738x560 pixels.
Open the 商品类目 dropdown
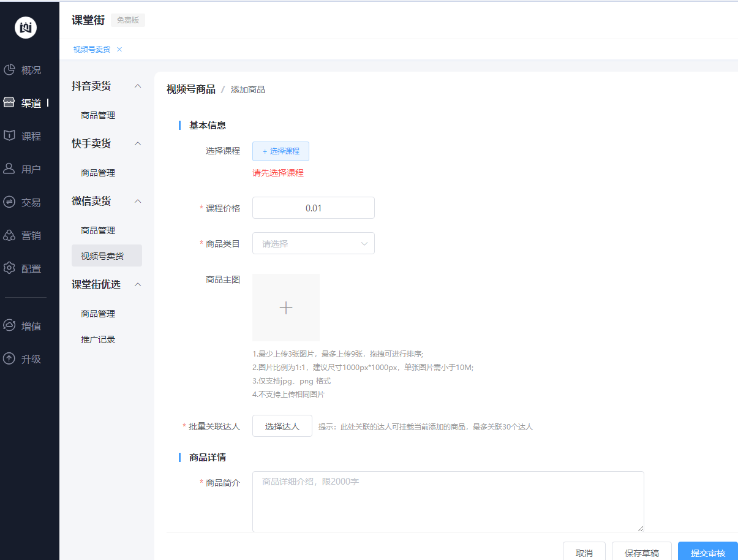[314, 243]
